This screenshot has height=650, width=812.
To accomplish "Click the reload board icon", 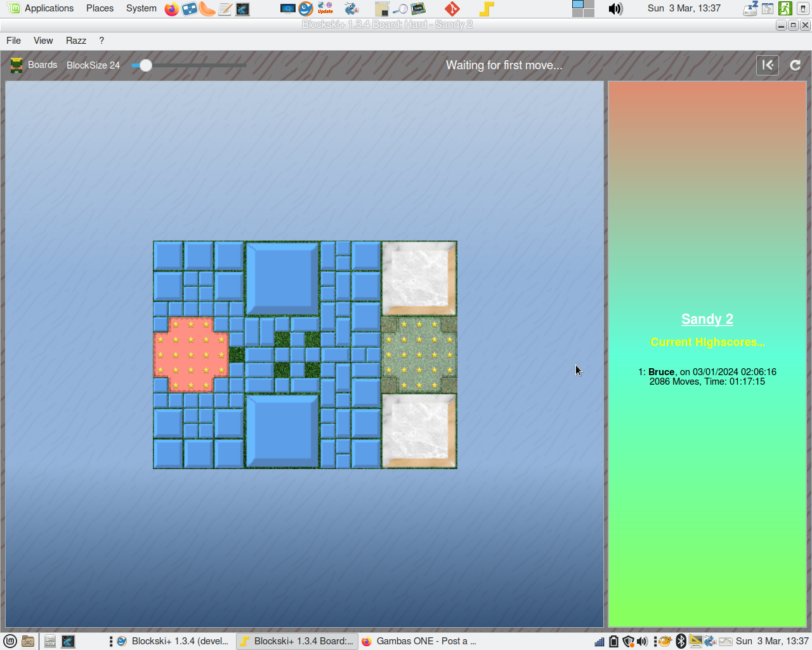I will 795,65.
